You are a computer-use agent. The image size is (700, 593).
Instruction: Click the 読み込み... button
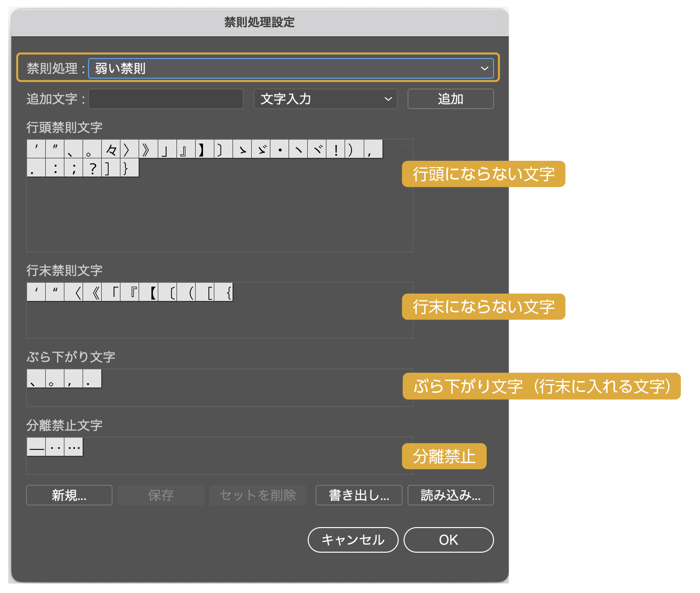pyautogui.click(x=450, y=495)
